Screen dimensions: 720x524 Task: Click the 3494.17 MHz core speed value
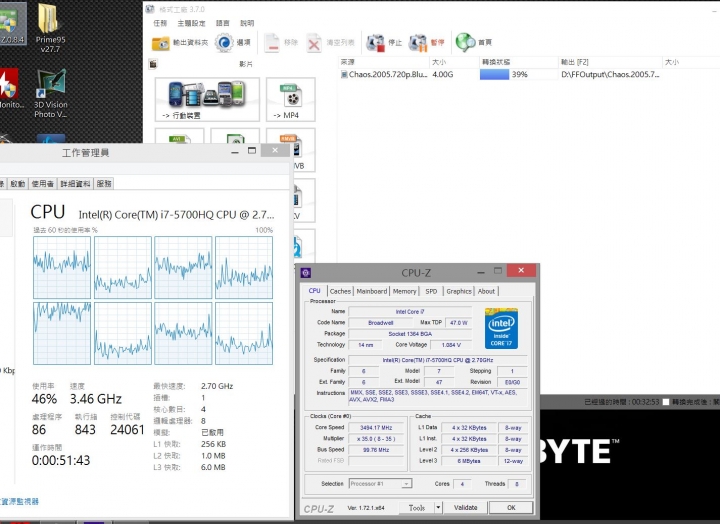(x=376, y=428)
